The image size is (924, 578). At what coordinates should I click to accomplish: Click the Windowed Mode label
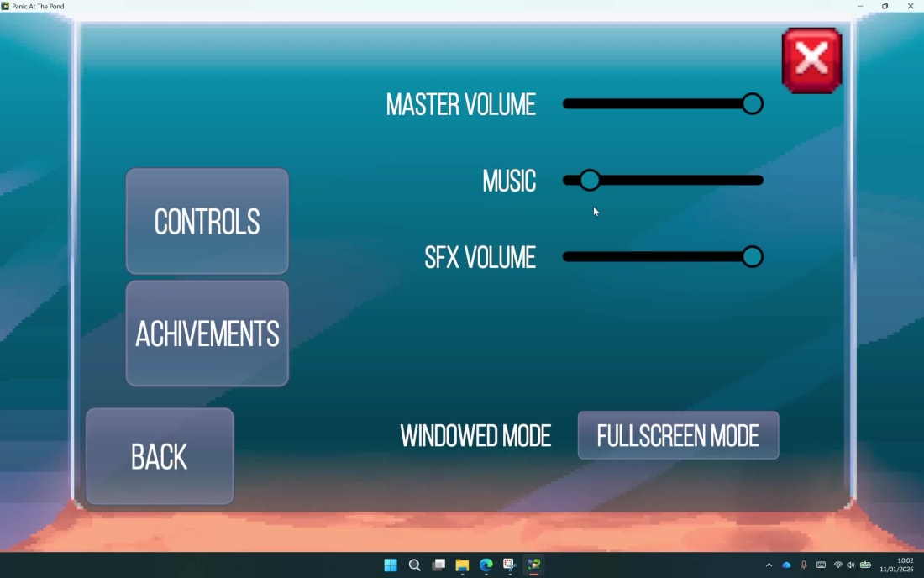point(475,436)
